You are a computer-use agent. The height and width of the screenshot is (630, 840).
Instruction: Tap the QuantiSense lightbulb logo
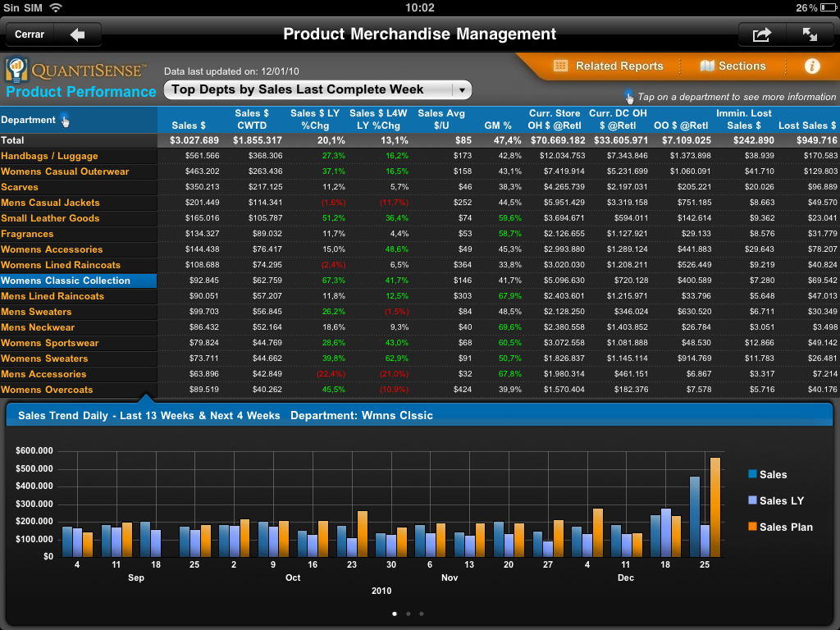click(x=17, y=69)
